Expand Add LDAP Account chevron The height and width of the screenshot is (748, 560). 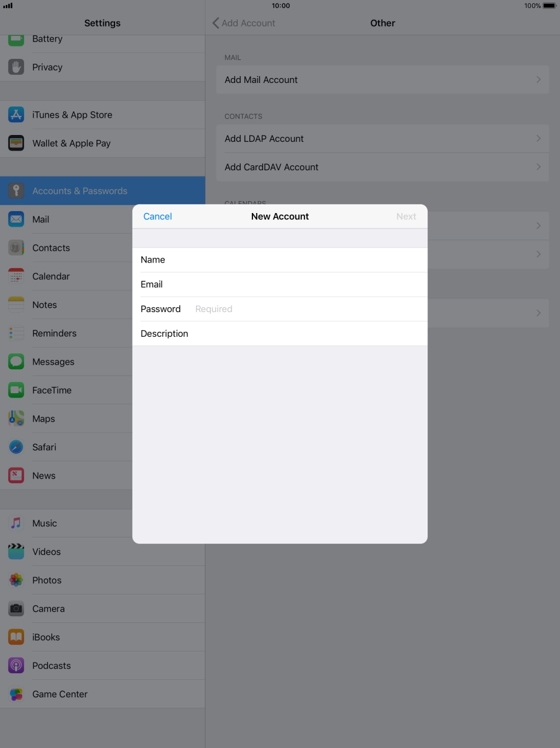(538, 139)
